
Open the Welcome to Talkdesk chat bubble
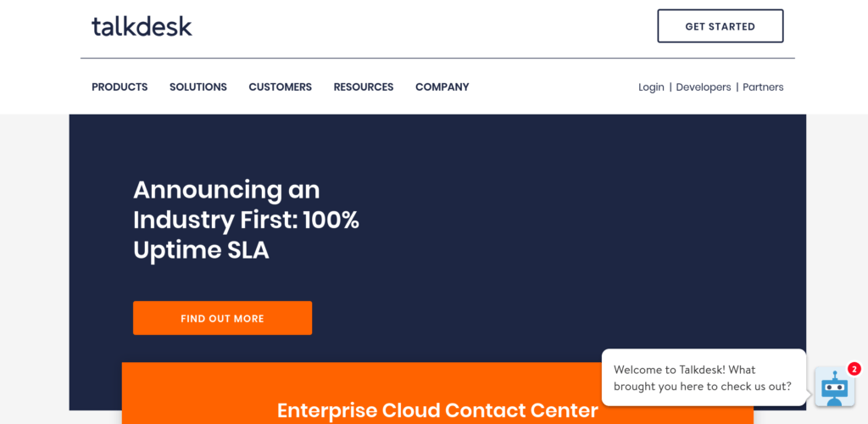[704, 377]
